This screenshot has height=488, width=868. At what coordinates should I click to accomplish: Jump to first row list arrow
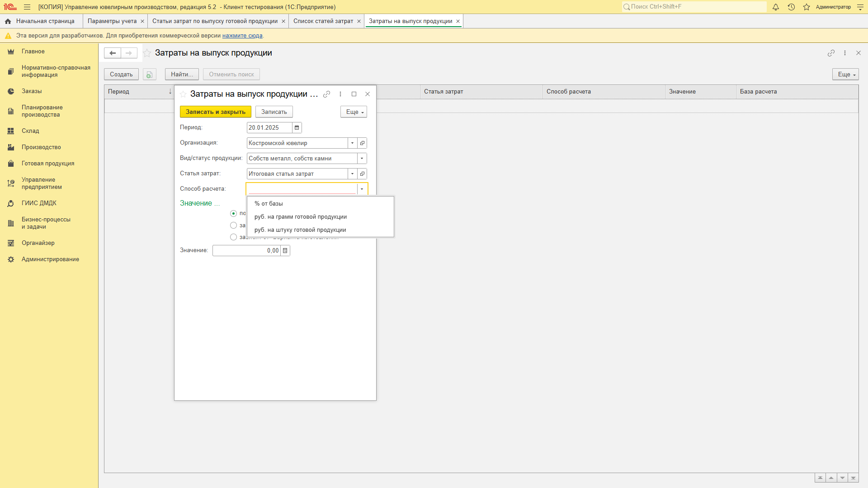click(820, 478)
